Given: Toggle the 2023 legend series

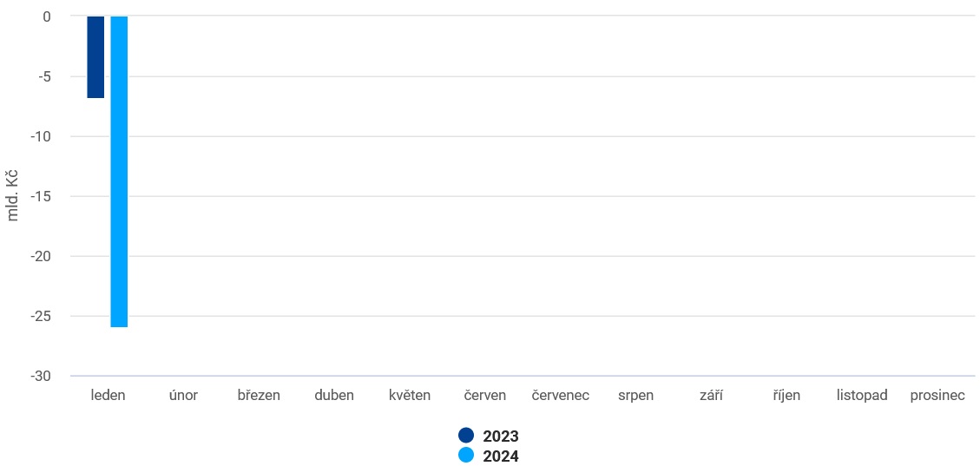Looking at the screenshot, I should coord(489,436).
